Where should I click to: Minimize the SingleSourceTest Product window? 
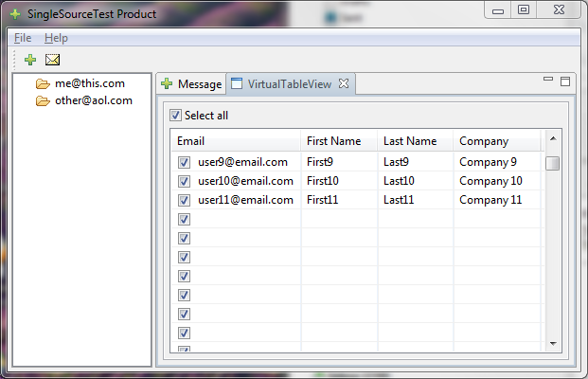point(498,9)
